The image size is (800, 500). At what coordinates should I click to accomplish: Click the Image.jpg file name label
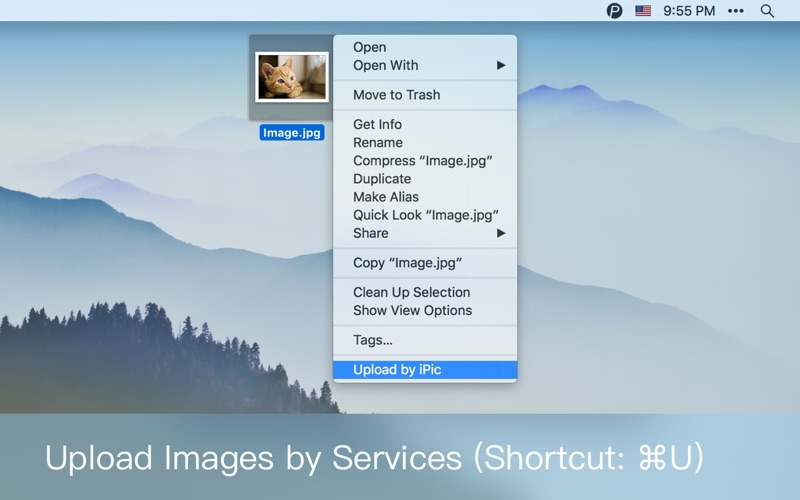291,132
